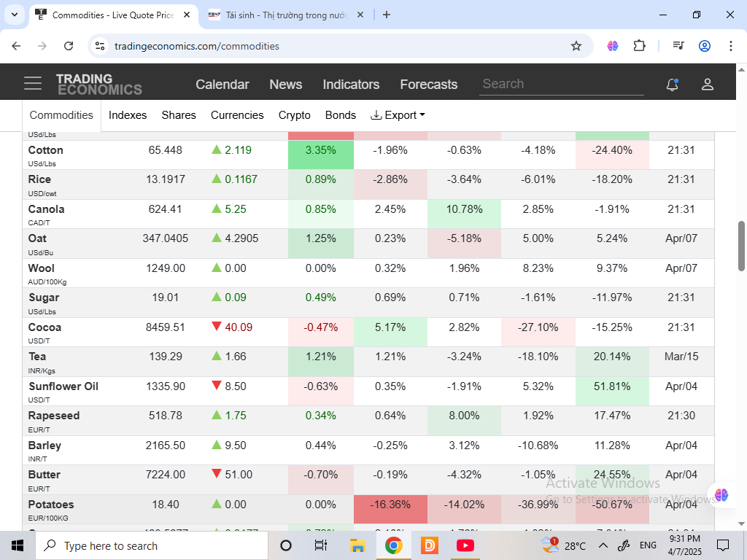Click the page vertical scrollbar thumb
Image resolution: width=747 pixels, height=560 pixels.
(742, 245)
